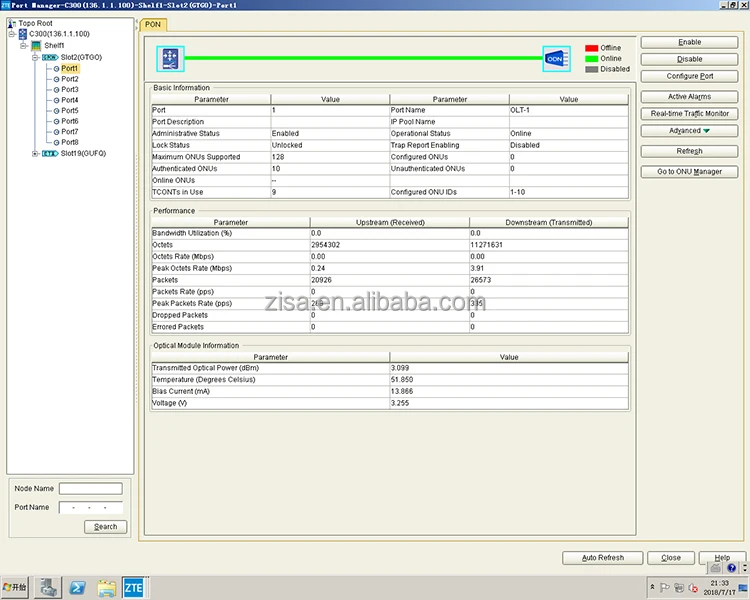Screen dimensions: 750x600
Task: Click the circle icon beside Port7
Action: [56, 132]
